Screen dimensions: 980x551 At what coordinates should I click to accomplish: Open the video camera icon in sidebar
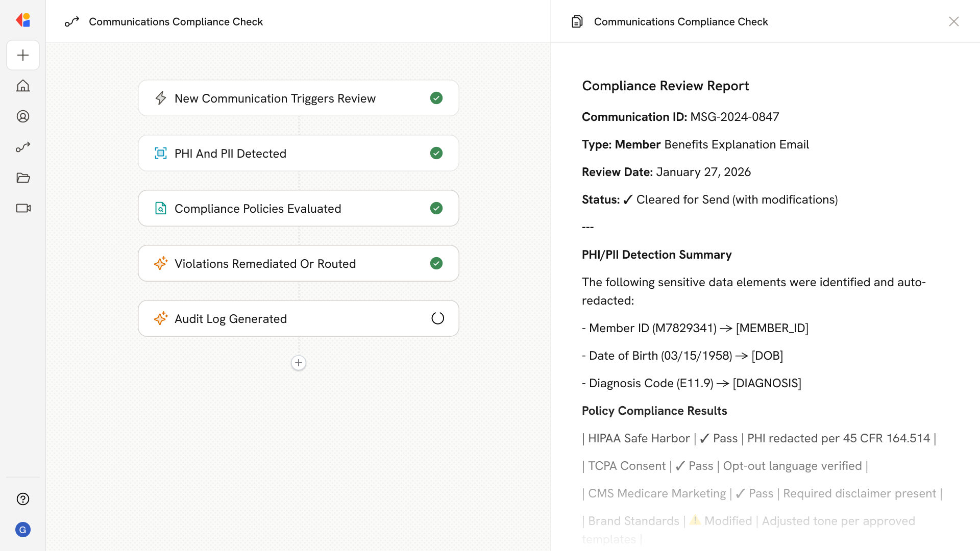pyautogui.click(x=23, y=208)
